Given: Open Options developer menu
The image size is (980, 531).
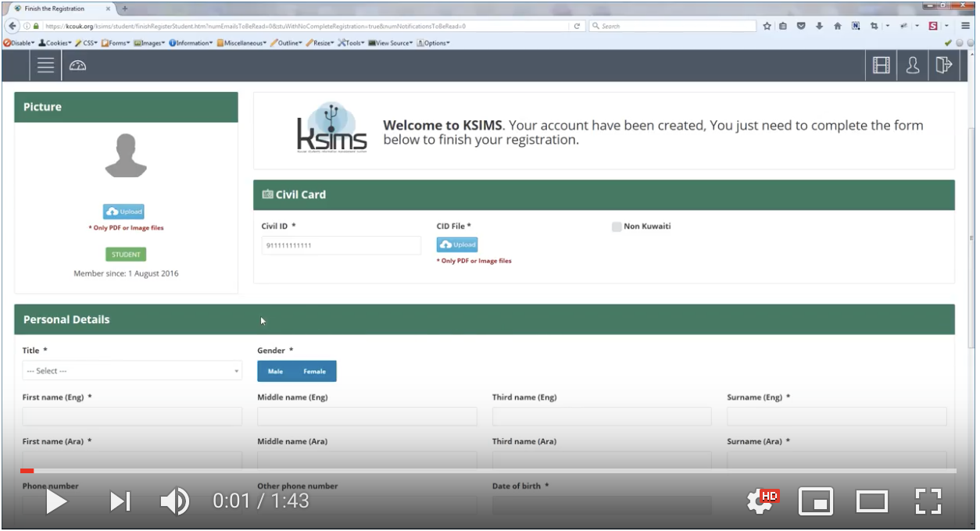Looking at the screenshot, I should pos(435,43).
